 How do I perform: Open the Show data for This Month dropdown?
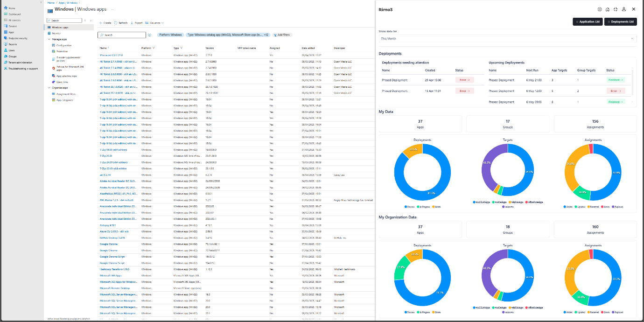pyautogui.click(x=507, y=39)
